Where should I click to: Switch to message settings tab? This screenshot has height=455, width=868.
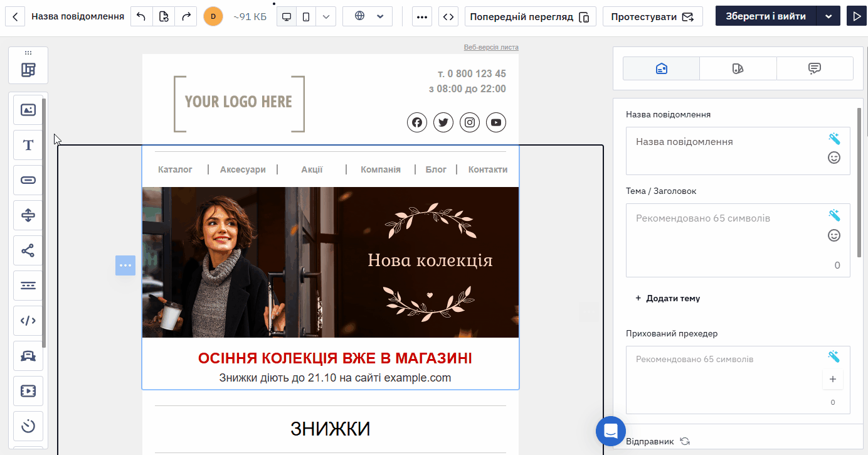tap(661, 68)
